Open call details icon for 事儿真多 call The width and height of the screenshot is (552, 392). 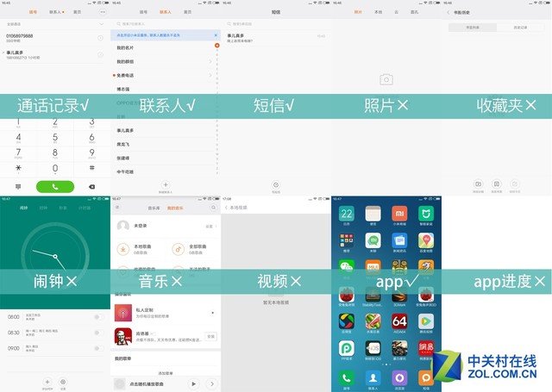point(100,54)
